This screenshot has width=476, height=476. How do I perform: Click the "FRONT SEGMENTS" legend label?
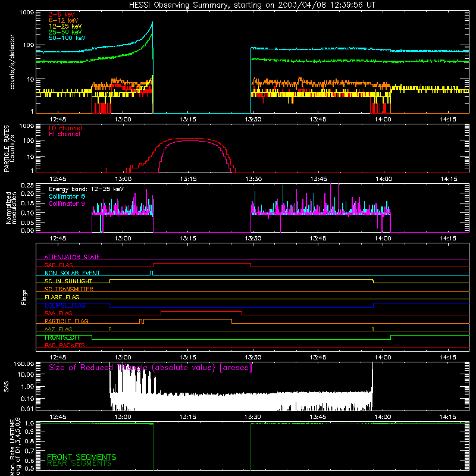82,457
